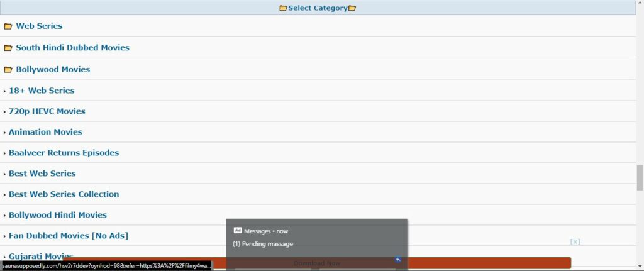Open South Hindi Dubbed Movies category

point(73,48)
